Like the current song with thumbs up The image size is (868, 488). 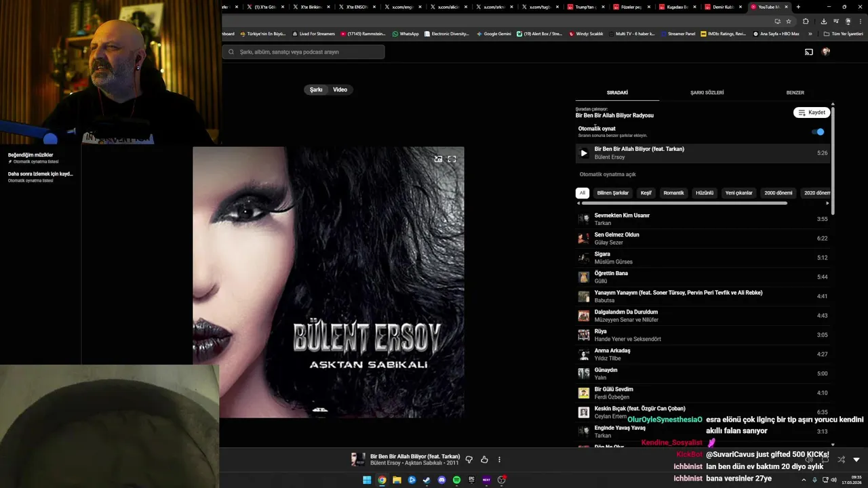tap(484, 460)
